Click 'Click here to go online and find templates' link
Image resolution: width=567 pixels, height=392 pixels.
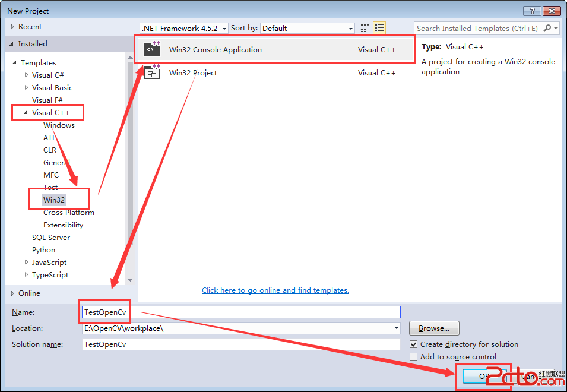pos(275,290)
